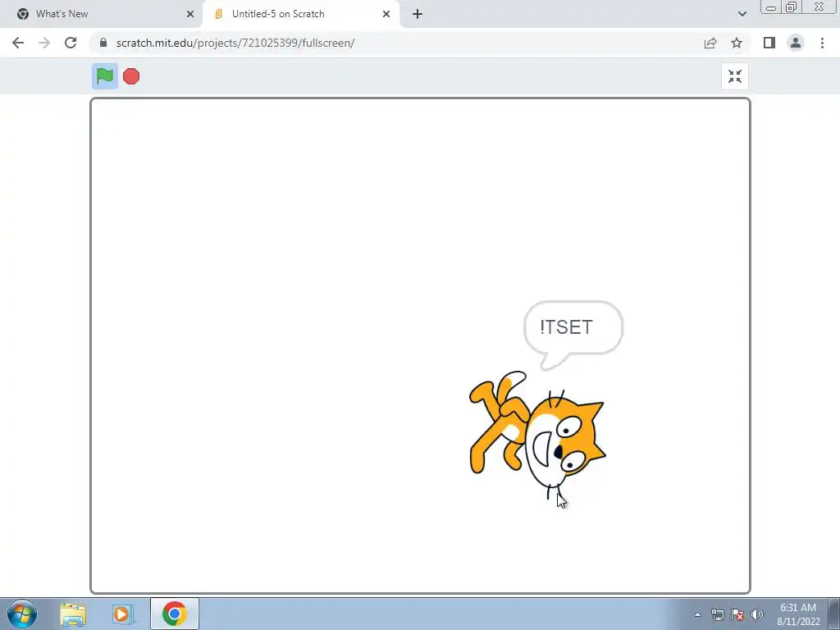The height and width of the screenshot is (630, 840).
Task: Show hidden system tray icons
Action: click(x=697, y=615)
